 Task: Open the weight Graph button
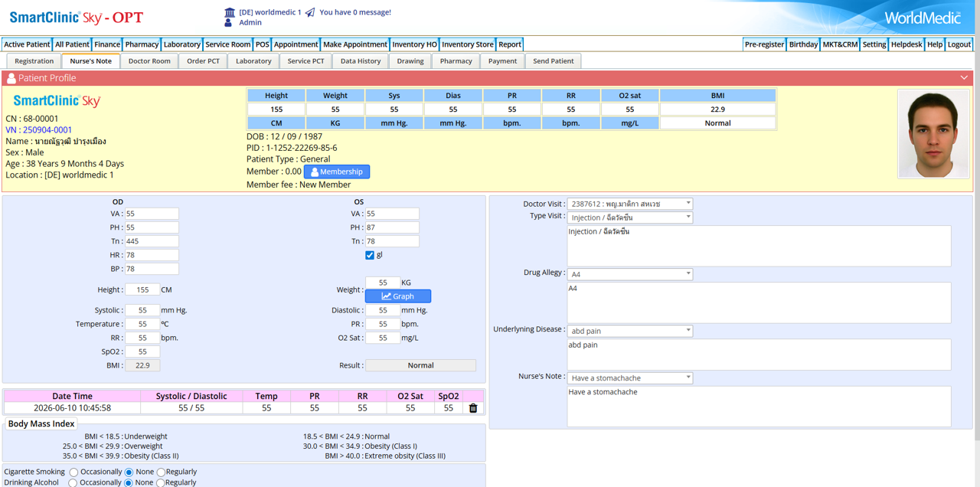[398, 296]
